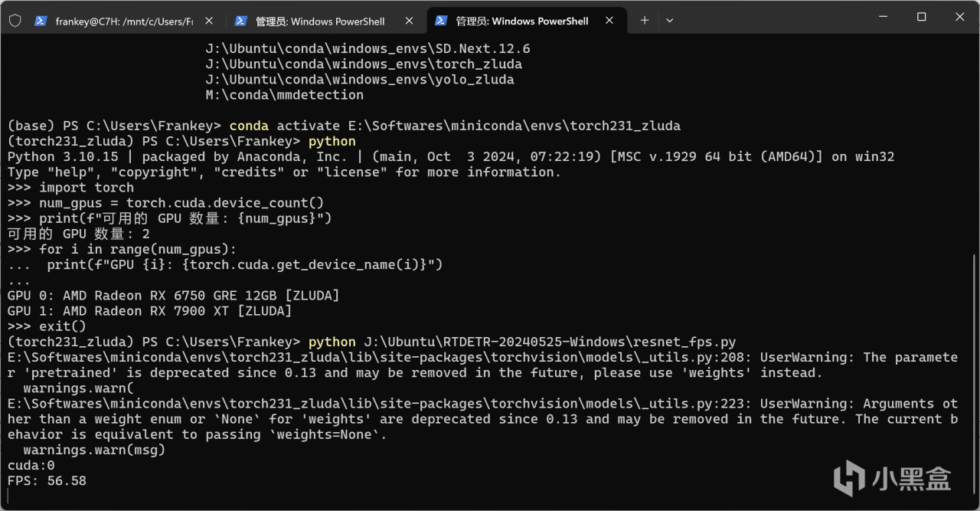
Task: Close the frankey@C7H tab
Action: pyautogui.click(x=210, y=21)
